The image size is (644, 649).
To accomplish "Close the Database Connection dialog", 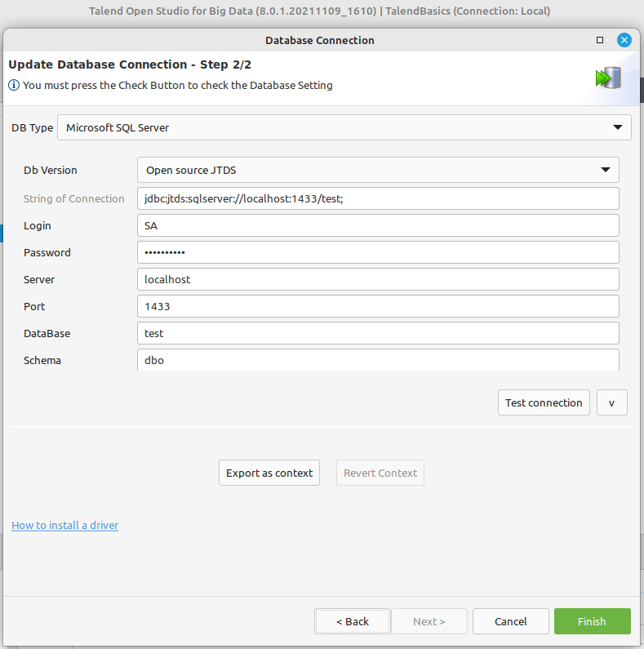I will click(x=624, y=40).
